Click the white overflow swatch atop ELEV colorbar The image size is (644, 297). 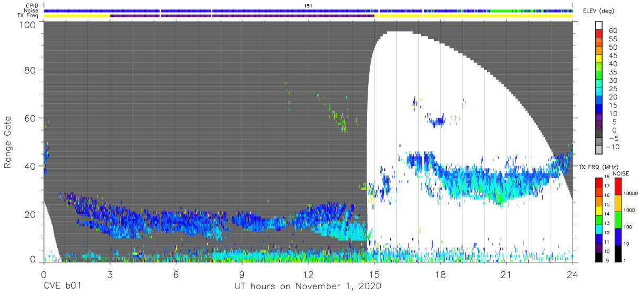click(599, 26)
